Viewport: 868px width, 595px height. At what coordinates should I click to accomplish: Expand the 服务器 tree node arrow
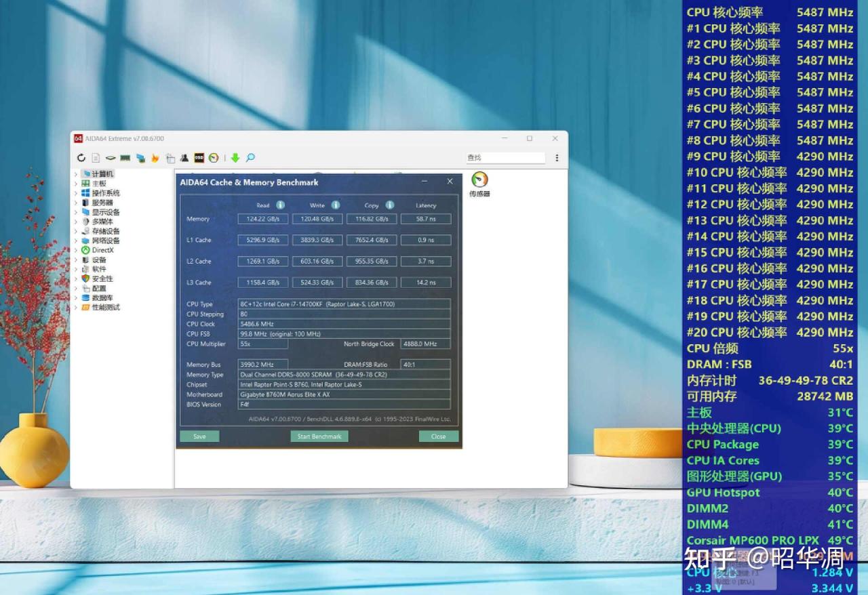[x=76, y=203]
